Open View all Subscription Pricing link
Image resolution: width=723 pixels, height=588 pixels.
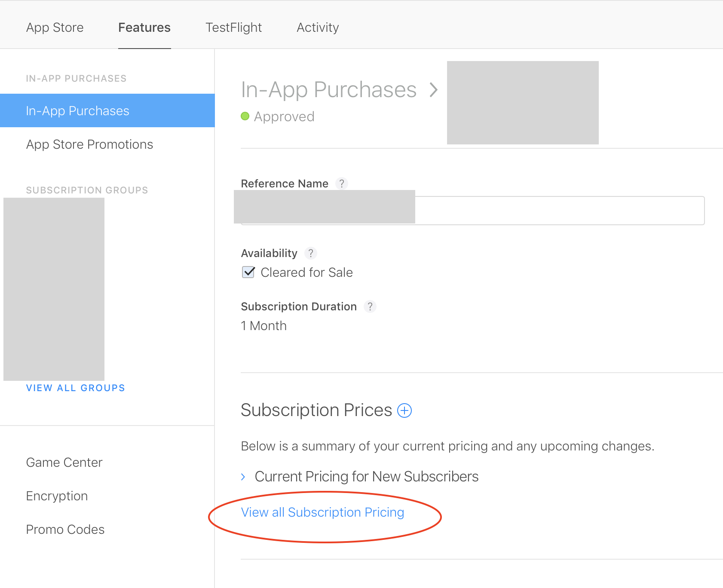(322, 512)
